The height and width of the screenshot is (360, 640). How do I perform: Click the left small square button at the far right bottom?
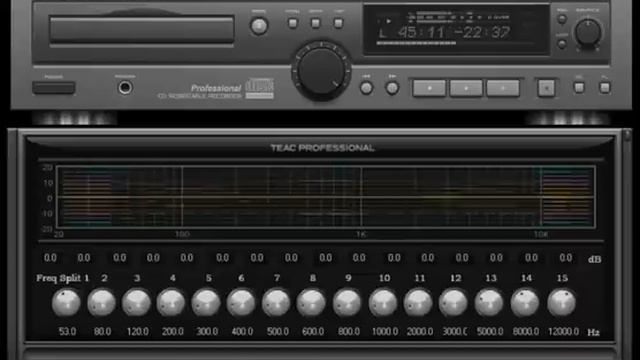click(579, 87)
